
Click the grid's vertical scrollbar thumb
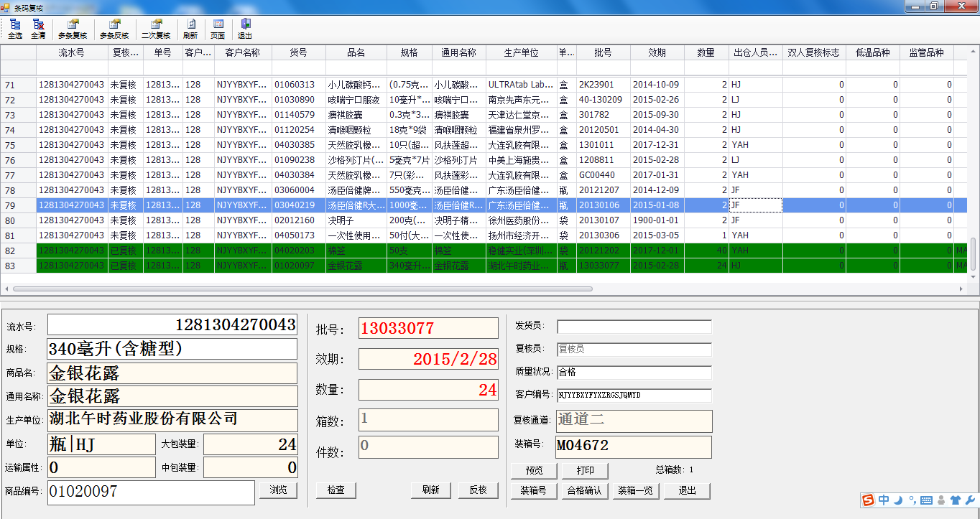click(974, 255)
